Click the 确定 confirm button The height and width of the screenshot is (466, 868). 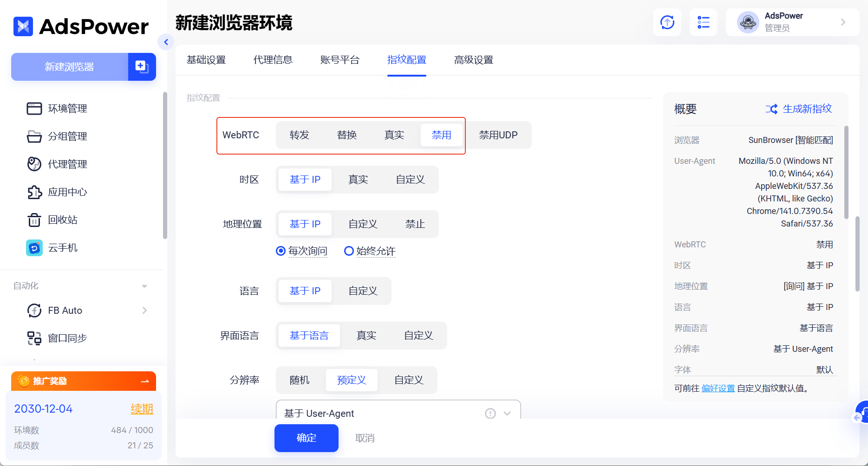(x=306, y=438)
